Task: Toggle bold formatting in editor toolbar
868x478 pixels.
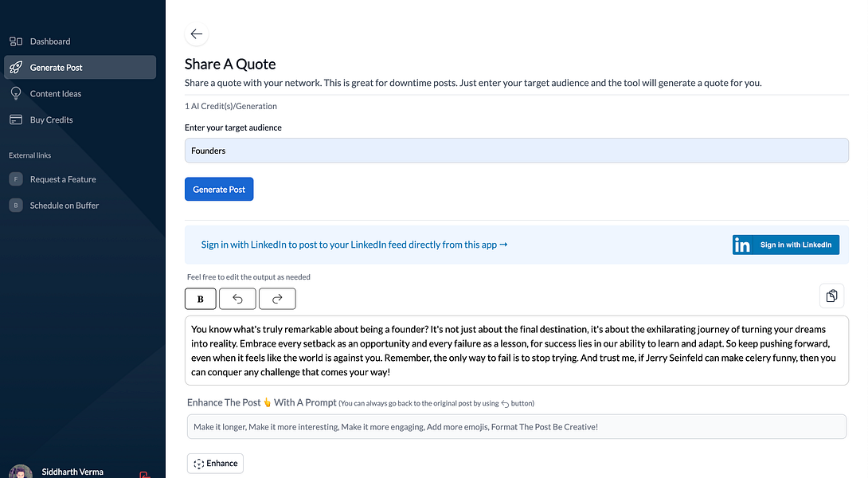Action: coord(201,299)
